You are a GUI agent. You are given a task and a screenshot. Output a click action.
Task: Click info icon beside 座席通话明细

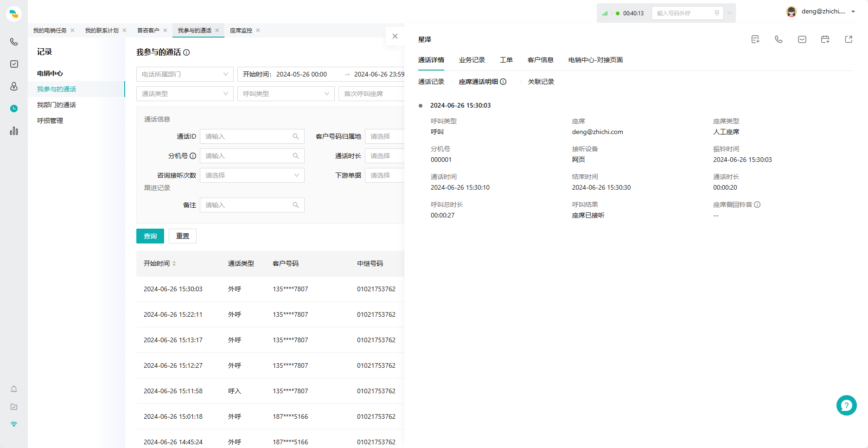tap(503, 82)
